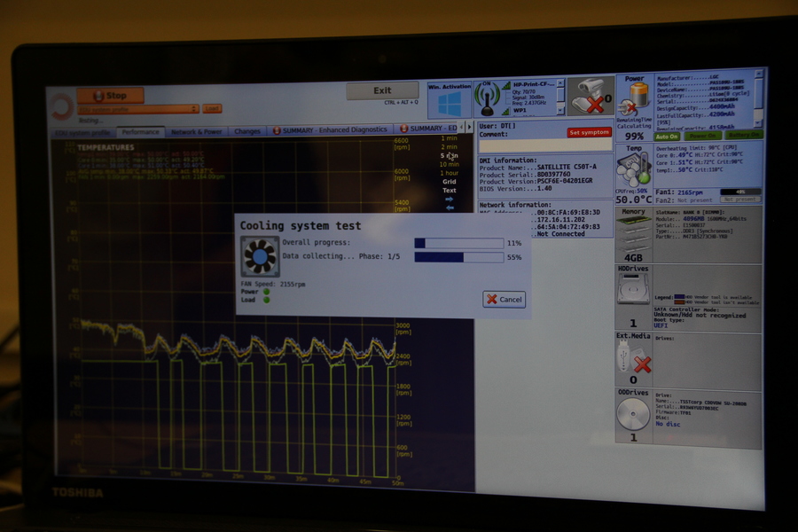Click the 99% battery charge value

pos(634,136)
